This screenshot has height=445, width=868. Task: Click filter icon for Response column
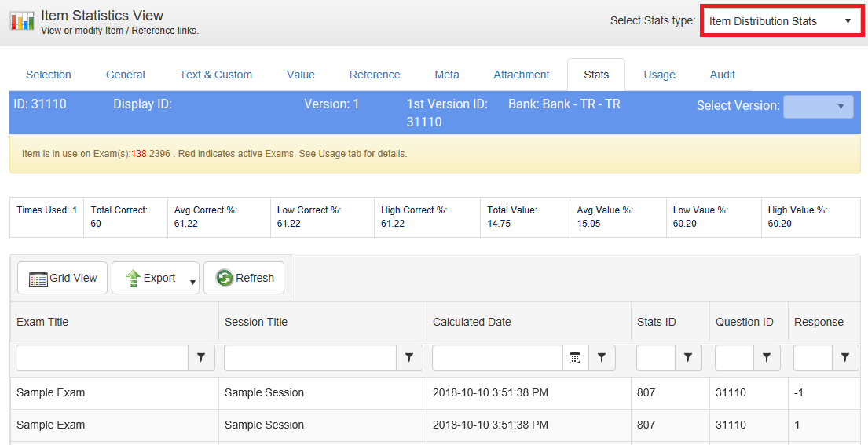click(x=845, y=358)
